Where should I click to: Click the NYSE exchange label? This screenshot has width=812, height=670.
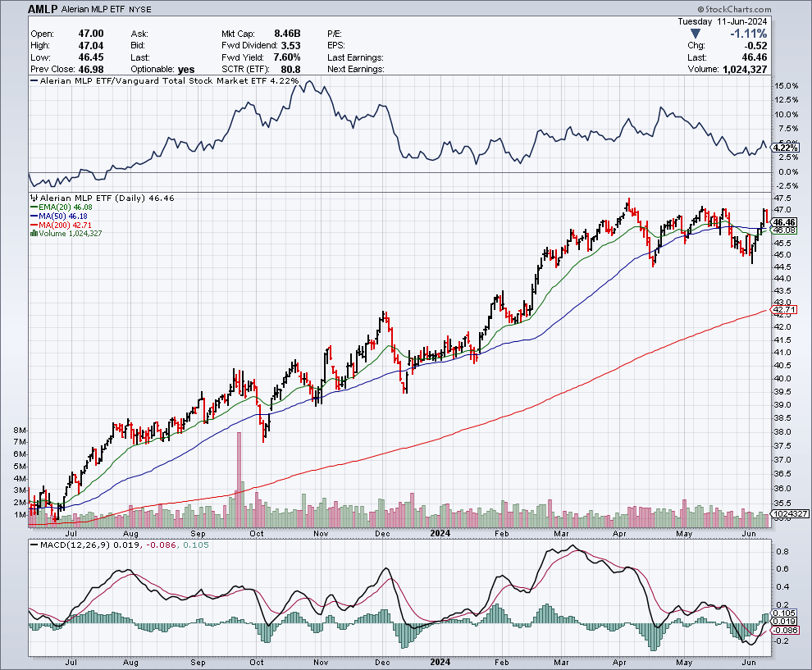pyautogui.click(x=139, y=9)
